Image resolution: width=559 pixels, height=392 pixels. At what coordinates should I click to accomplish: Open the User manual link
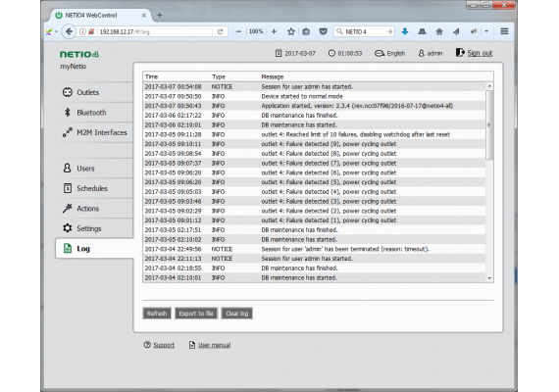(214, 345)
